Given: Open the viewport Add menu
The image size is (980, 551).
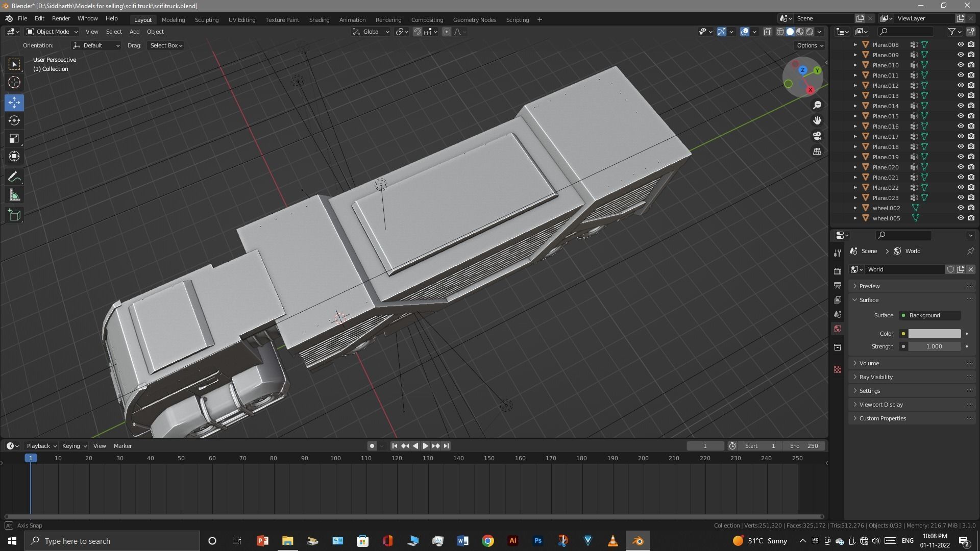Looking at the screenshot, I should (x=134, y=32).
